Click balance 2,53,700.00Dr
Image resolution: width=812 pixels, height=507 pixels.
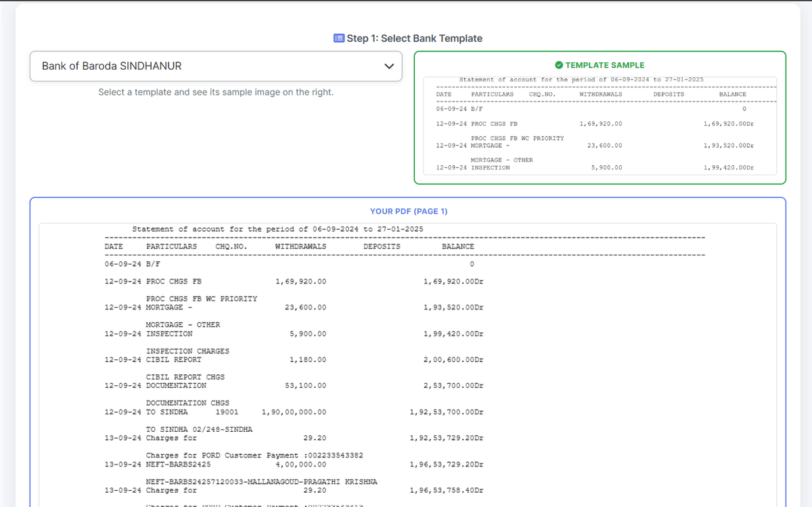coord(453,386)
